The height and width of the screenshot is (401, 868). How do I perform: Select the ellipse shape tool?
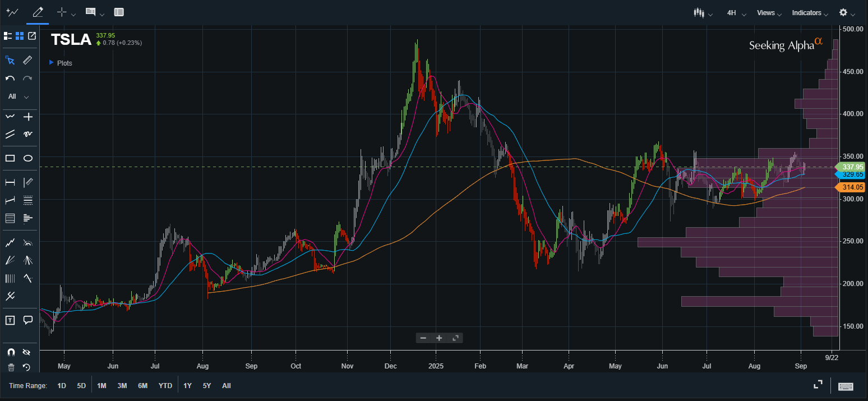(x=27, y=158)
